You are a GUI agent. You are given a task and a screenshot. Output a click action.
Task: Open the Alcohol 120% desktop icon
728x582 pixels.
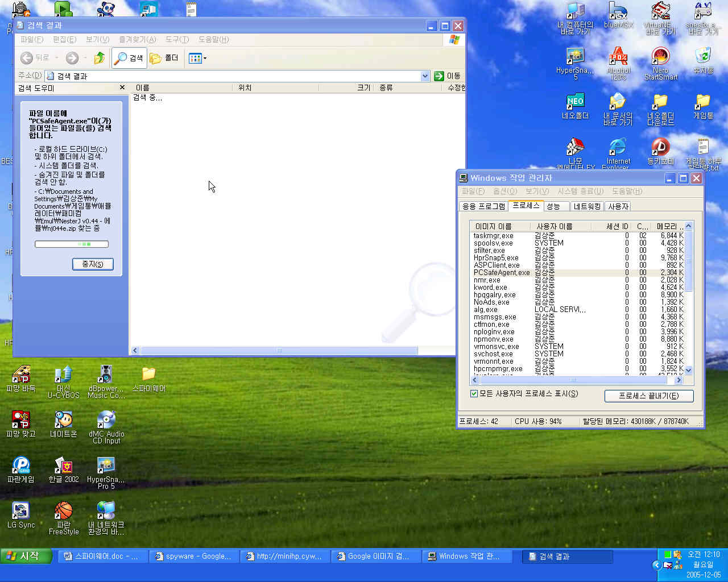point(618,57)
